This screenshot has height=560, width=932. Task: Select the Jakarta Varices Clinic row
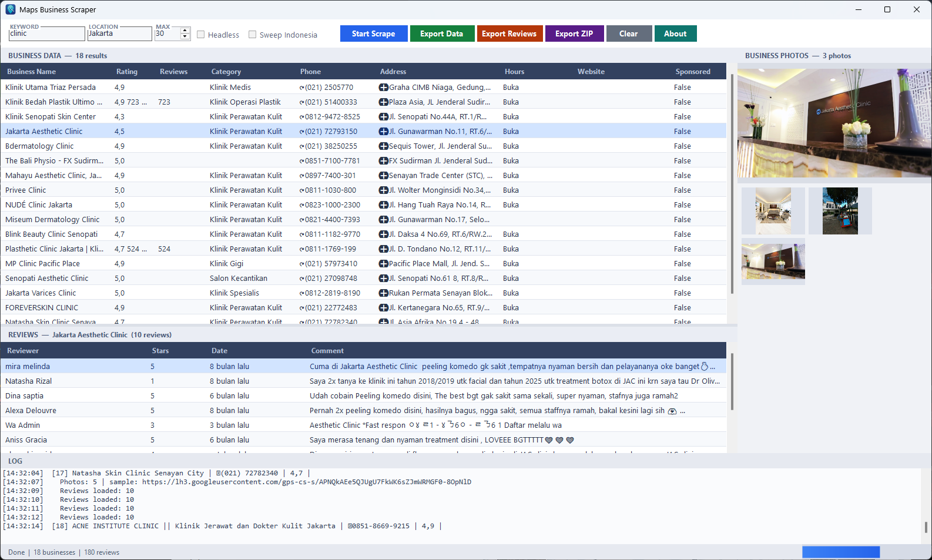363,293
